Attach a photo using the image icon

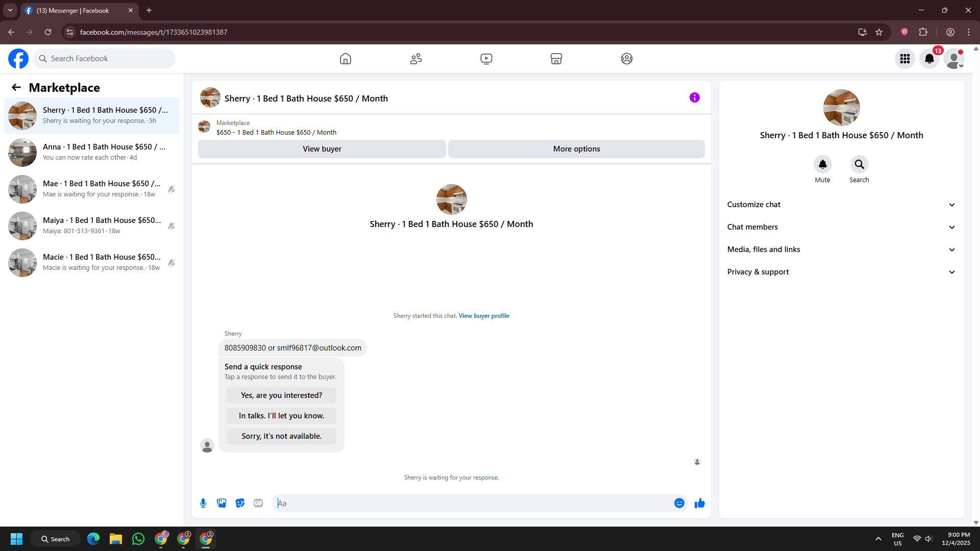click(222, 503)
